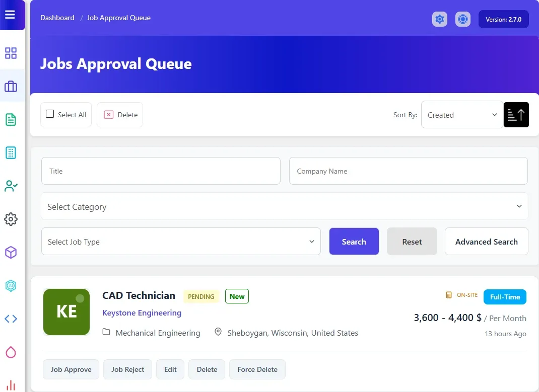Open Keystone Engineering company link
This screenshot has width=539, height=392.
(x=142, y=312)
